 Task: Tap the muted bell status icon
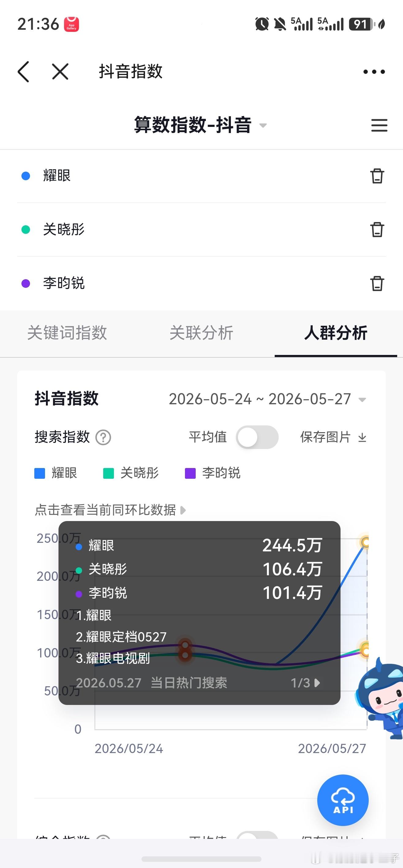[x=280, y=24]
